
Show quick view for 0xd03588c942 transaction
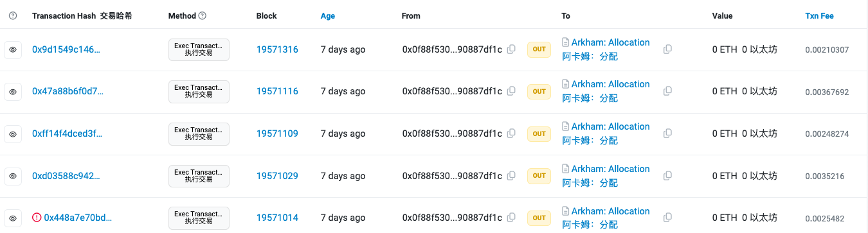pyautogui.click(x=13, y=176)
